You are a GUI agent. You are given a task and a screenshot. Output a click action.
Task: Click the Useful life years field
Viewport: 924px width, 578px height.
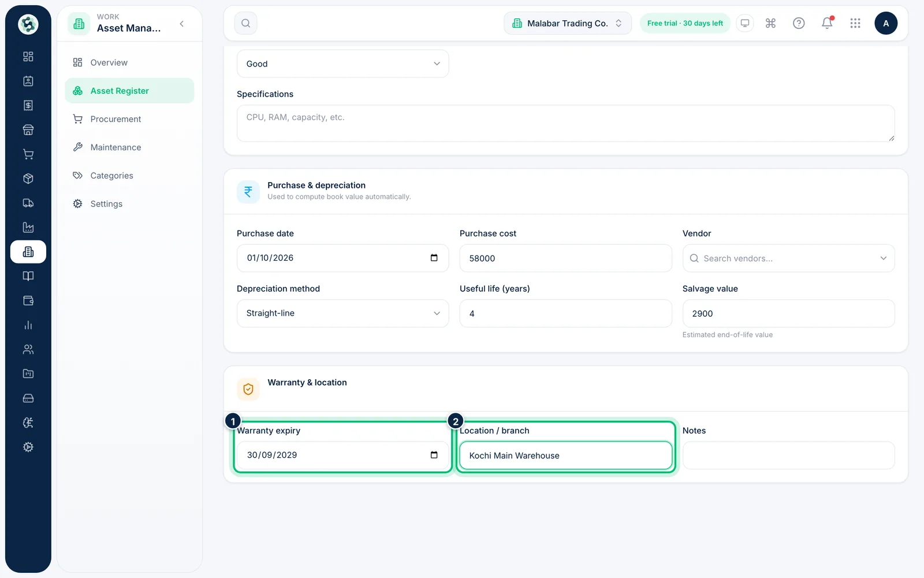point(565,313)
